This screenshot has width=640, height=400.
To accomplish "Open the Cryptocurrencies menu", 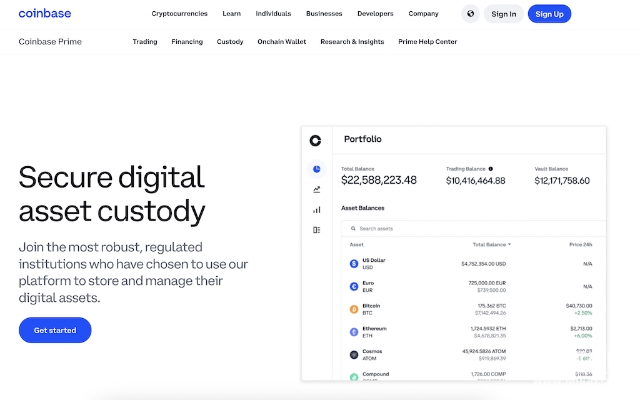I will (179, 13).
